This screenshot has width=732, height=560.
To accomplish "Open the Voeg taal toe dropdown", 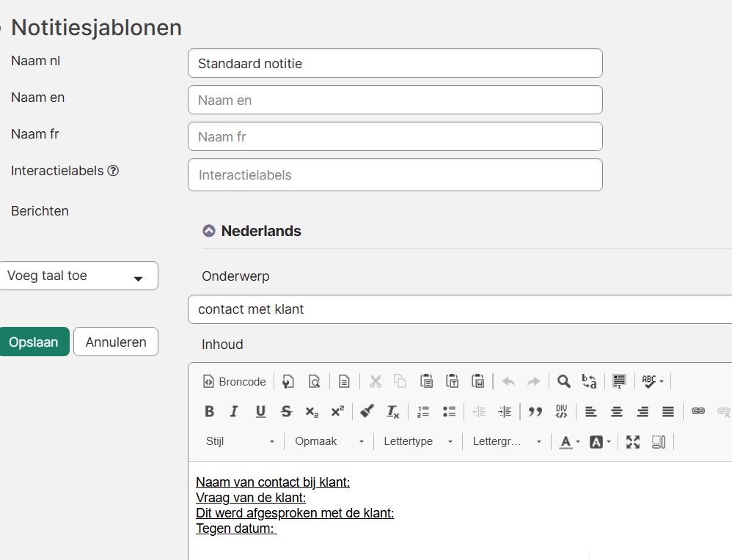I will pos(78,276).
